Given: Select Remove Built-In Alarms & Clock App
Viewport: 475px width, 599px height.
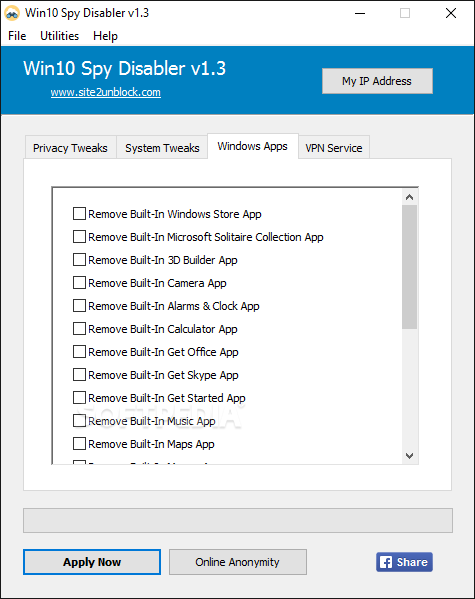Looking at the screenshot, I should click(79, 306).
